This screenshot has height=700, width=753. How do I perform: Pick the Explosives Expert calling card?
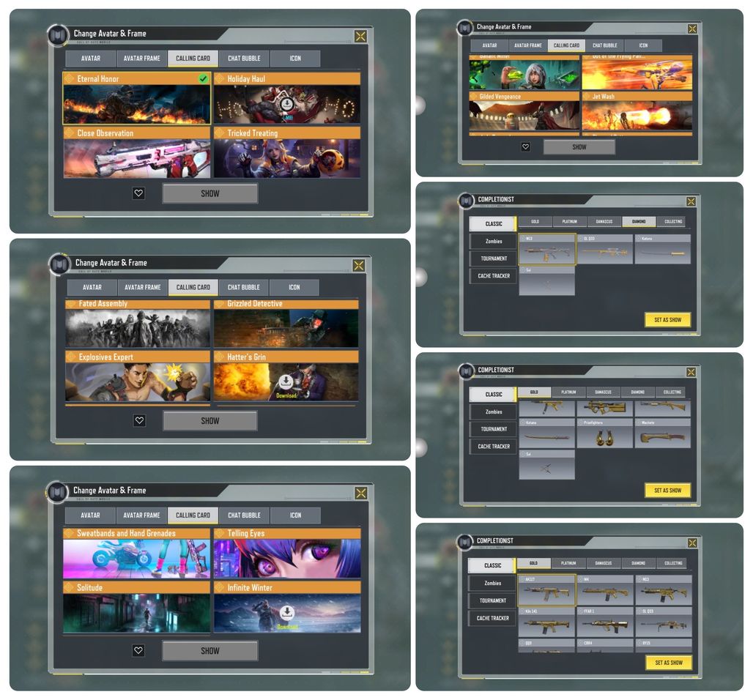[138, 376]
